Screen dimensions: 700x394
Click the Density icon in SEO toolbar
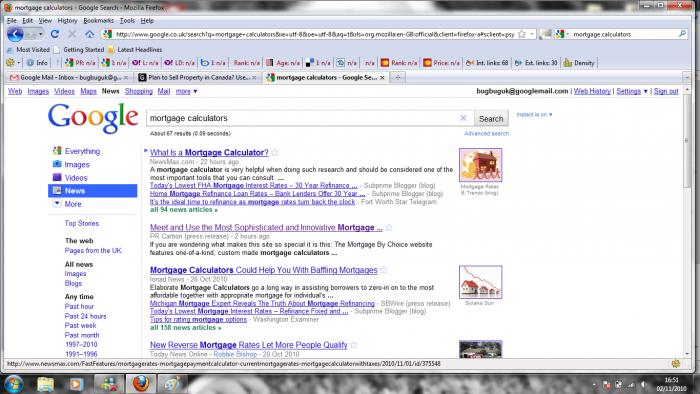coord(579,63)
